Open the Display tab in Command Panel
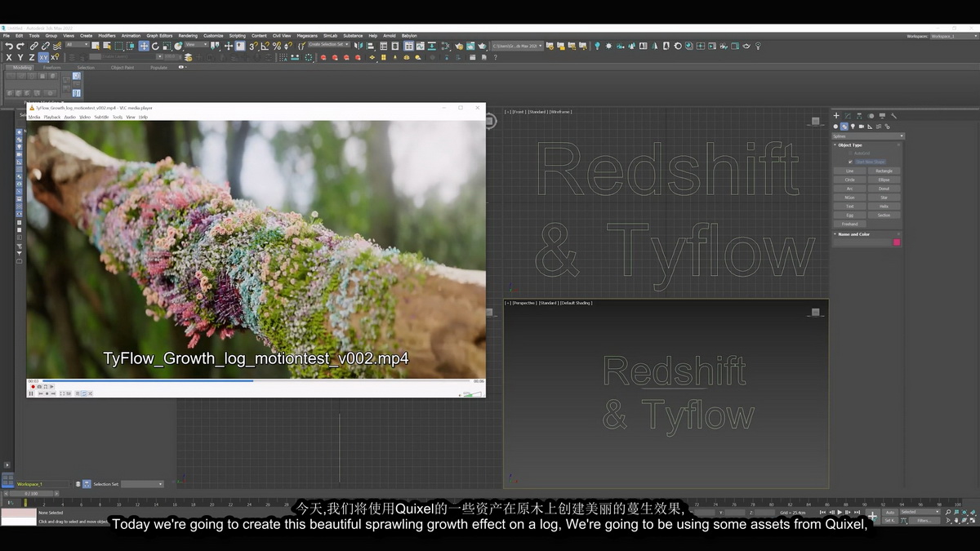Viewport: 980px width, 551px height. [882, 116]
